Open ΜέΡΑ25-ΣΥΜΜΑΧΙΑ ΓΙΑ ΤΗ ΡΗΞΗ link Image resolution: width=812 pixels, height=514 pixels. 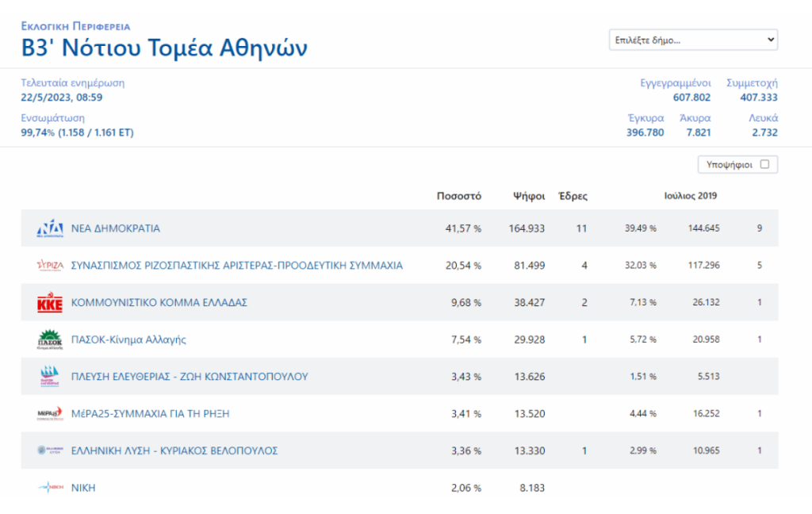coord(151,413)
